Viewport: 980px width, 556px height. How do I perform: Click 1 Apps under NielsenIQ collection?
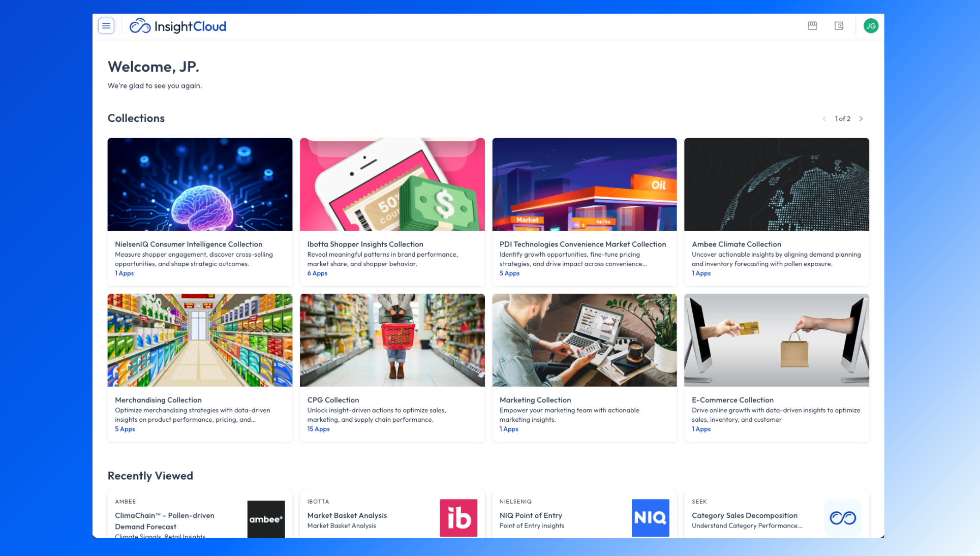(125, 273)
